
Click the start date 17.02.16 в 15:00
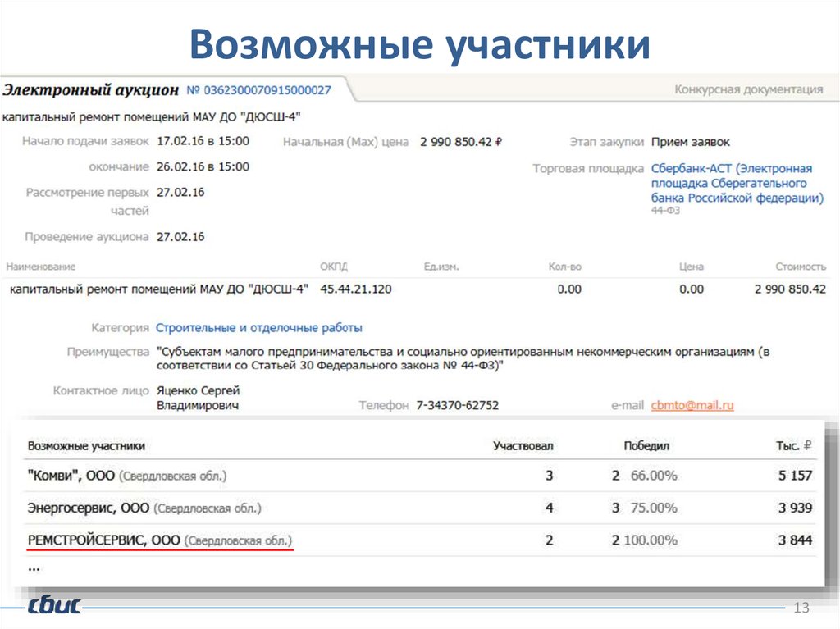(x=203, y=141)
